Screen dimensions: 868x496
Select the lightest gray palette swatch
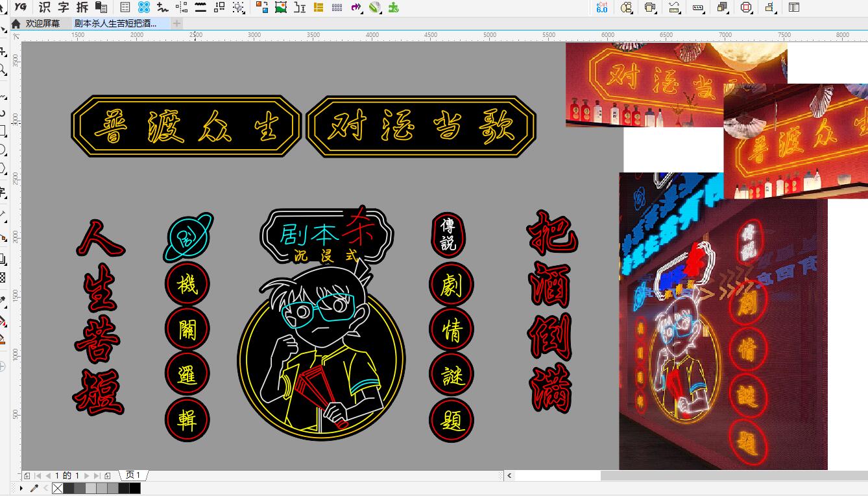[90, 488]
